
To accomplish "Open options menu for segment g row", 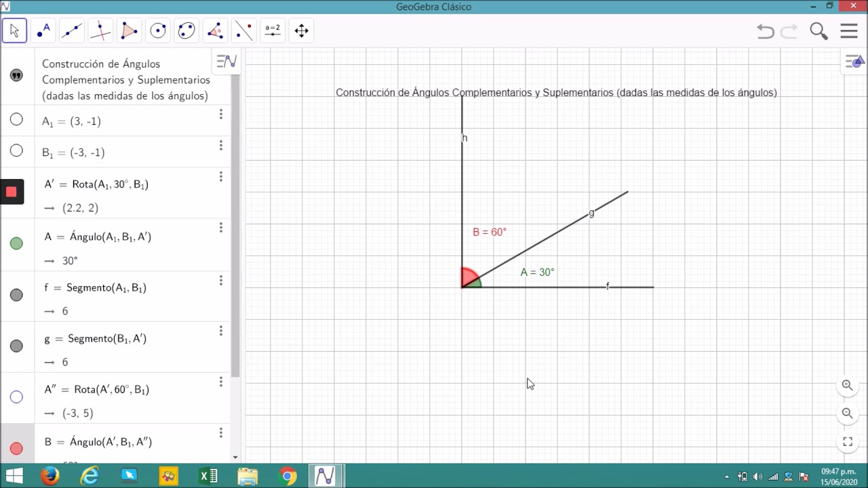I will click(220, 331).
